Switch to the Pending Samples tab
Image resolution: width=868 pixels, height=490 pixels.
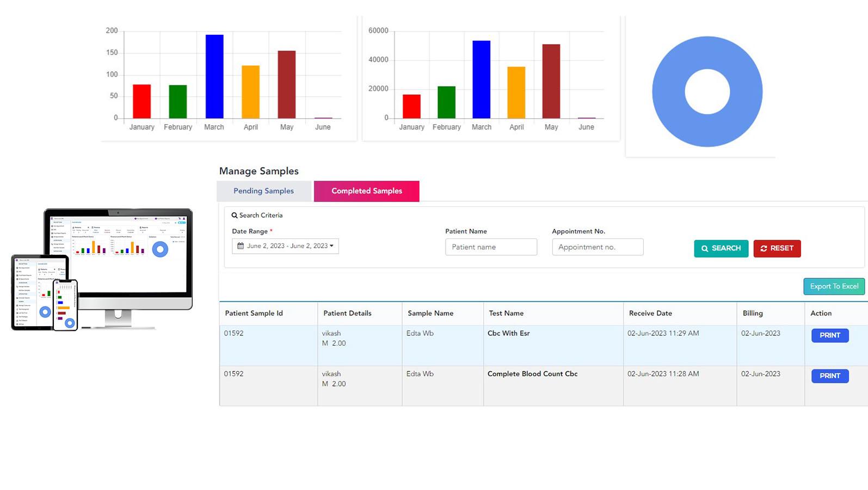point(263,191)
